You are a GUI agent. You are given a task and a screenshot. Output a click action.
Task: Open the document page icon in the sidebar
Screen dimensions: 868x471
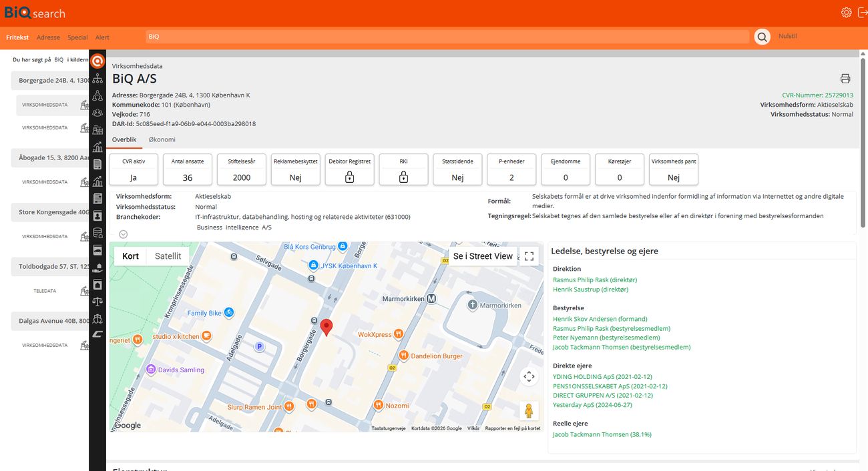coord(98,164)
